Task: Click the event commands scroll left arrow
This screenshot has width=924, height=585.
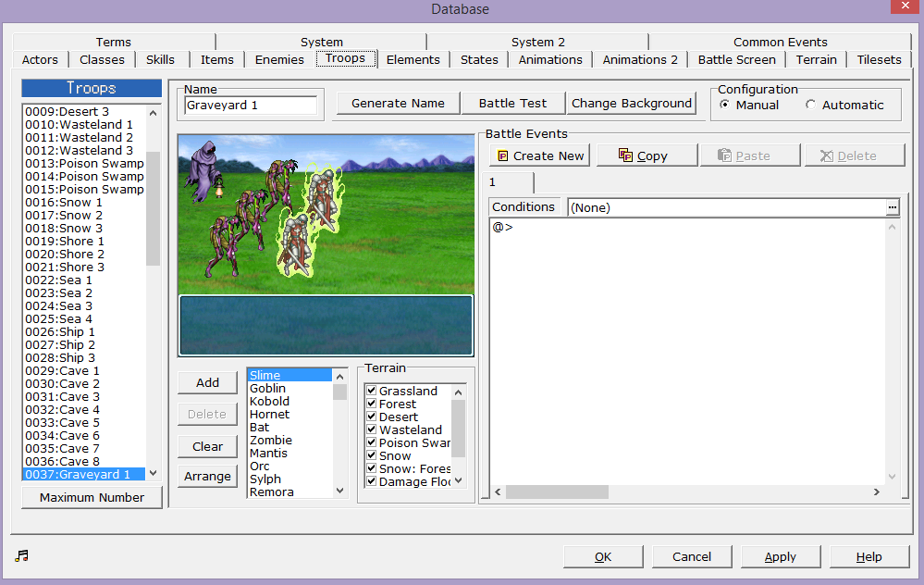Action: [498, 492]
